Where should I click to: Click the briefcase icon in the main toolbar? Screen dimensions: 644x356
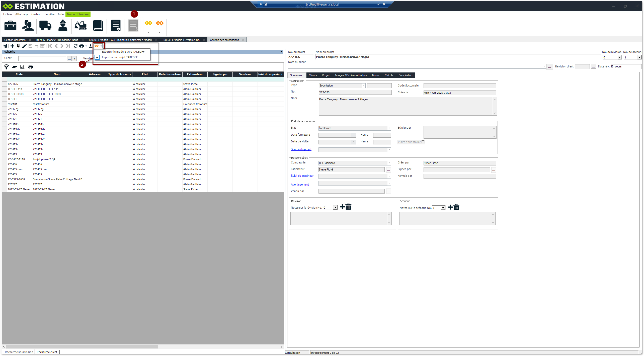click(10, 26)
